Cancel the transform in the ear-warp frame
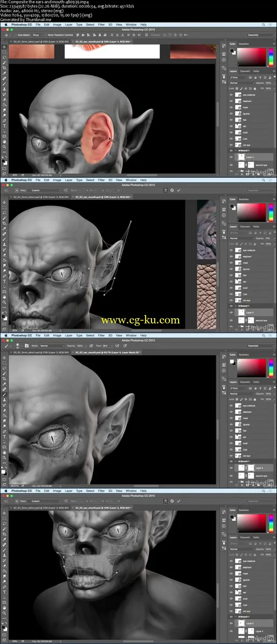277x644 pixels. pos(172,190)
